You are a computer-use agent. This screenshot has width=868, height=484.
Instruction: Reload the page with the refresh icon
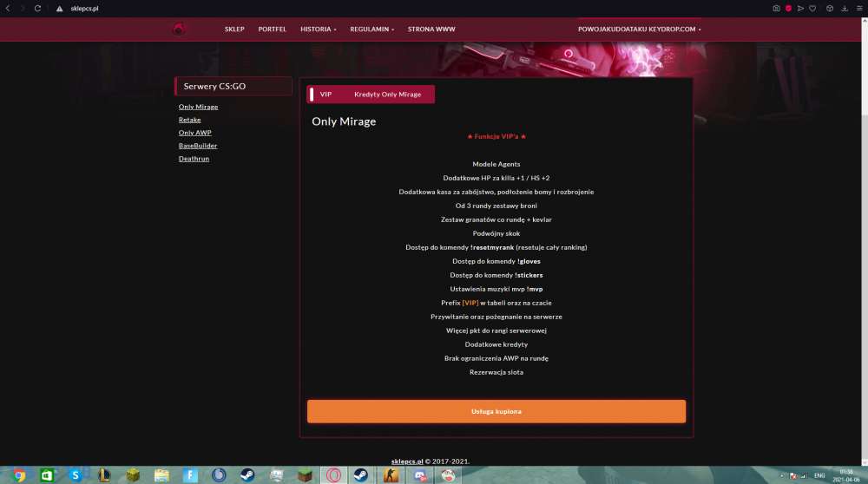(x=37, y=9)
